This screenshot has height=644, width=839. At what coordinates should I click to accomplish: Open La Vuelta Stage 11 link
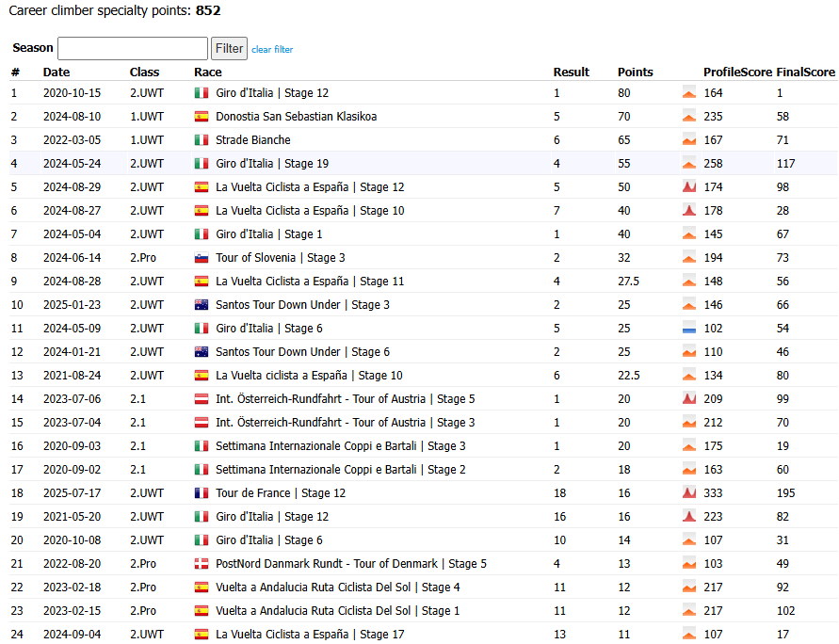coord(310,282)
